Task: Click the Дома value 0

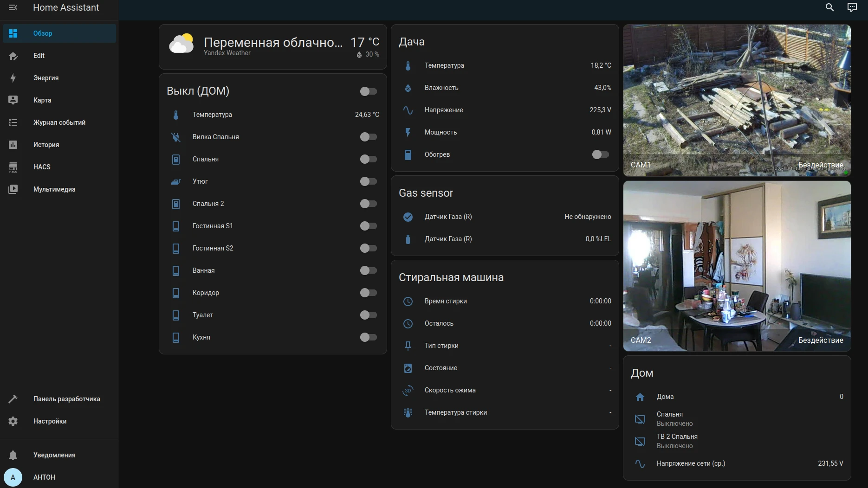Action: pyautogui.click(x=841, y=397)
